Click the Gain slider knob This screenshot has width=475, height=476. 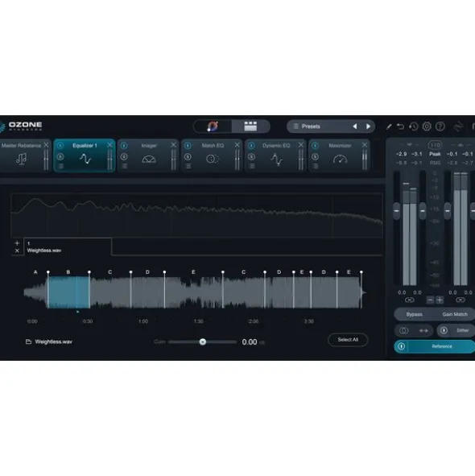coord(202,342)
